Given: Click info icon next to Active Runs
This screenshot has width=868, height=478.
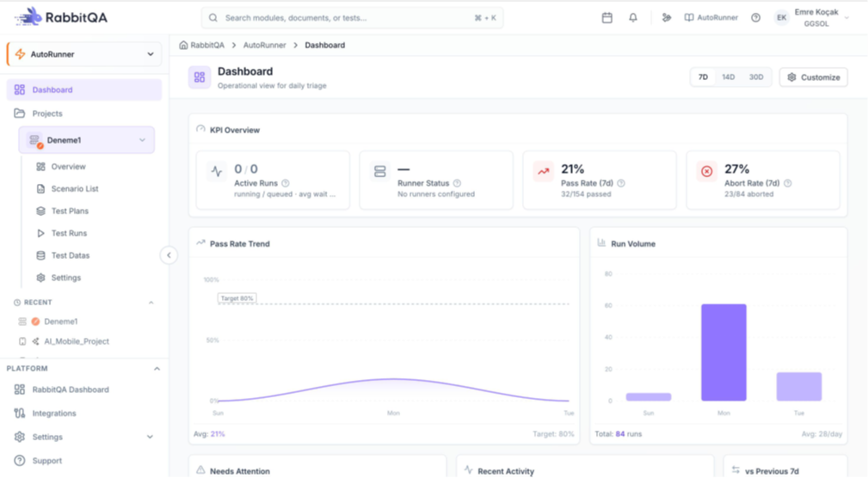Looking at the screenshot, I should pyautogui.click(x=286, y=183).
